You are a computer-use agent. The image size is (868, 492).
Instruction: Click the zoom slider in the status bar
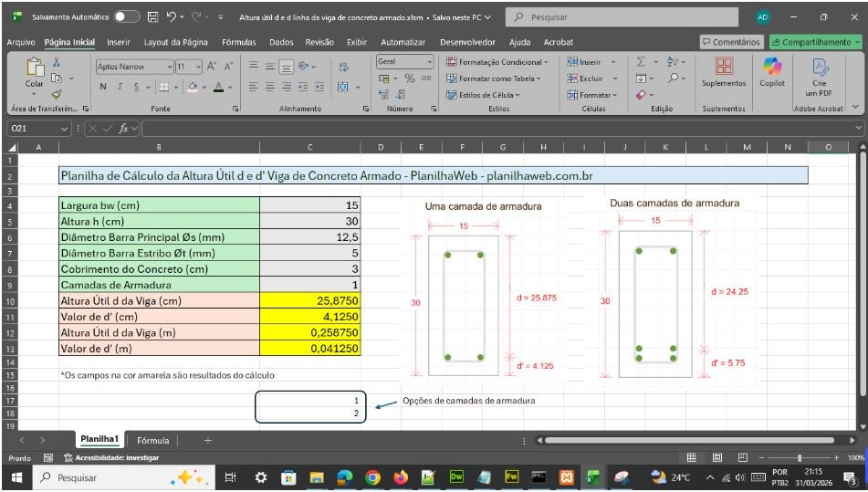(800, 457)
